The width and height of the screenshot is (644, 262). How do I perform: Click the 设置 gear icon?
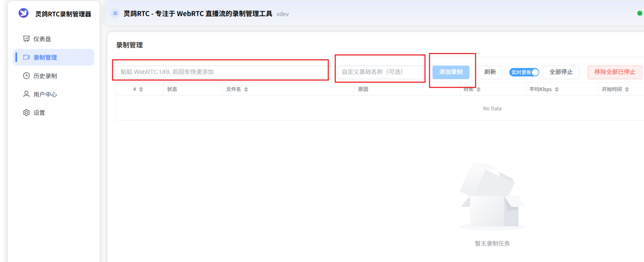point(26,113)
